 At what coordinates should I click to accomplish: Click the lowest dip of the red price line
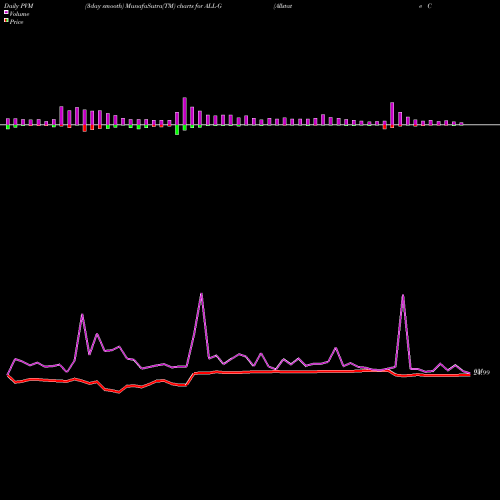(119, 392)
